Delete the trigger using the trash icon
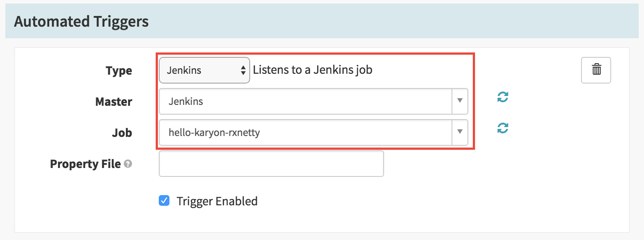The height and width of the screenshot is (240, 644). tap(596, 70)
